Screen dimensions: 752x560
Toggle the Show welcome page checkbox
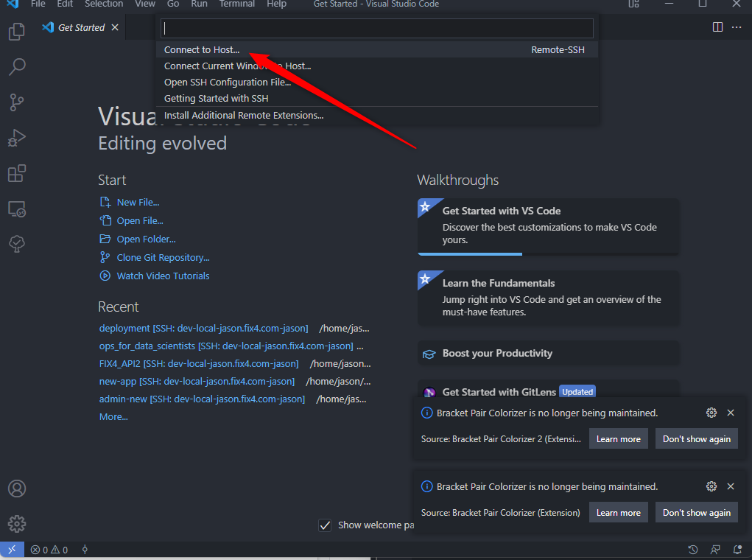(x=325, y=525)
